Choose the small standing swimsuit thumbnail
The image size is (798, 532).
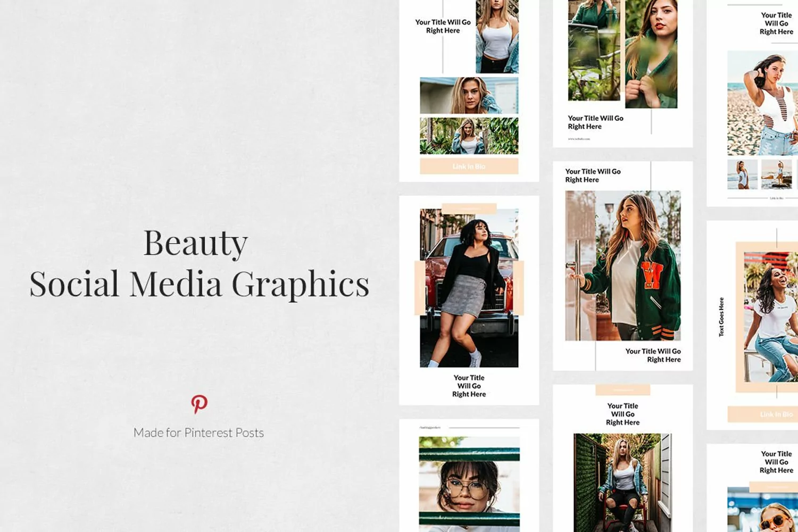pos(742,174)
